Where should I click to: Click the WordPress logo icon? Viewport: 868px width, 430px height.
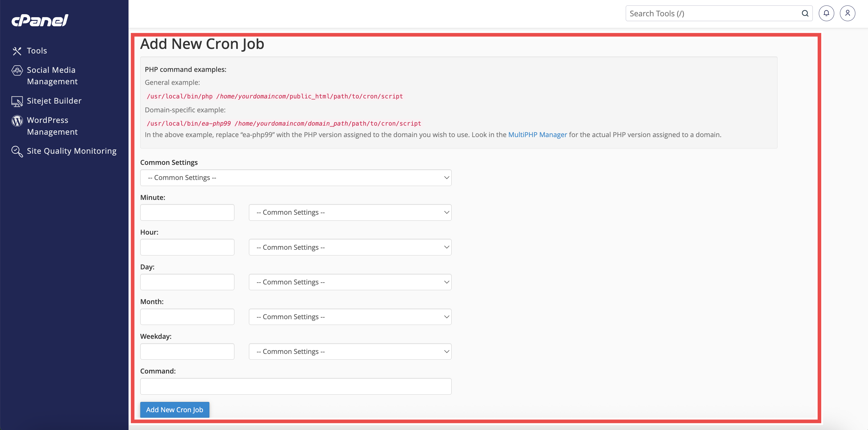(17, 120)
